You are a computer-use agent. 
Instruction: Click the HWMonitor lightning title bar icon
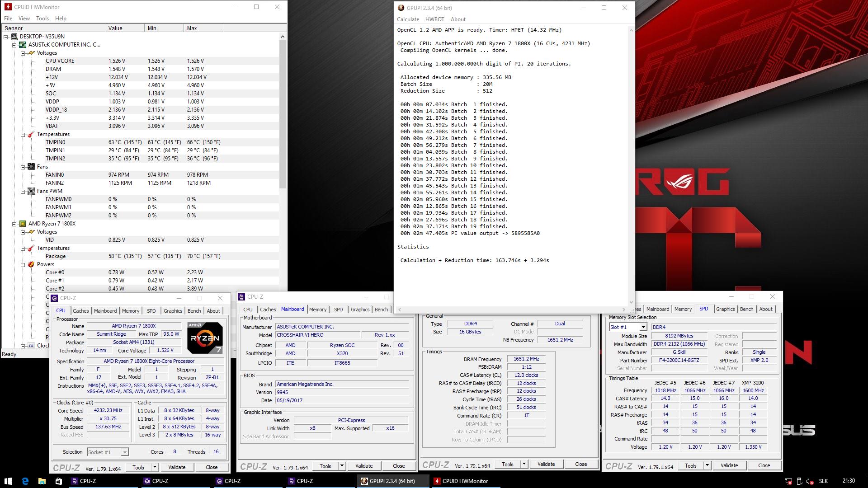coord(8,7)
